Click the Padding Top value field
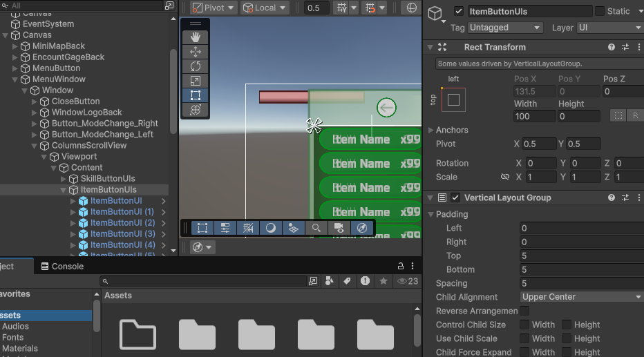The width and height of the screenshot is (644, 357). [581, 255]
